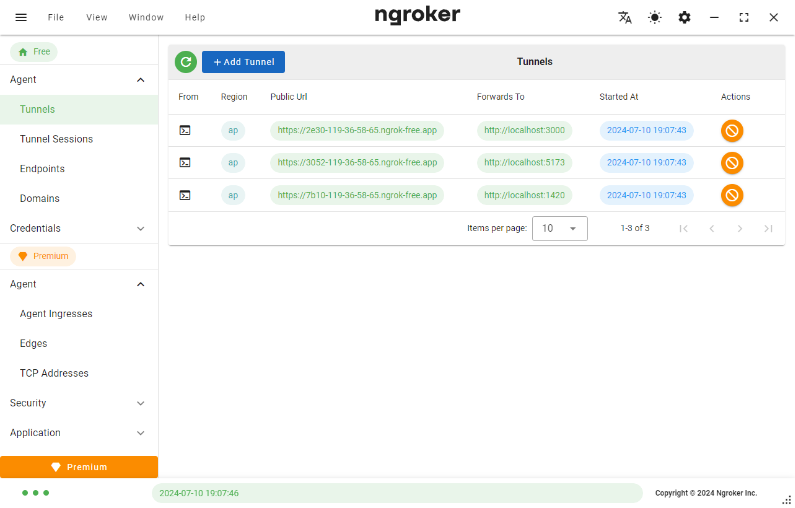Click the Add Tunnel button

click(x=243, y=62)
